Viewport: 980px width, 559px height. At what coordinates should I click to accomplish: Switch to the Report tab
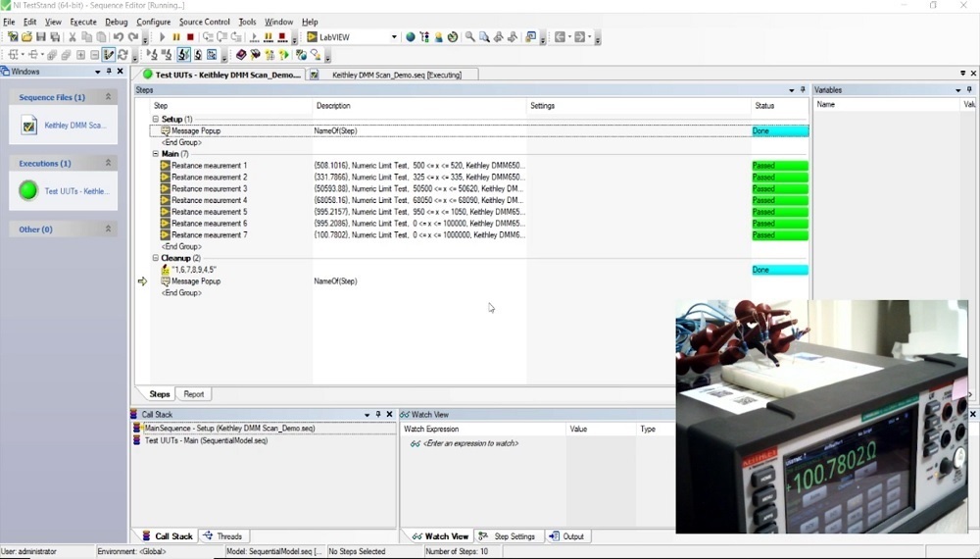pyautogui.click(x=194, y=394)
